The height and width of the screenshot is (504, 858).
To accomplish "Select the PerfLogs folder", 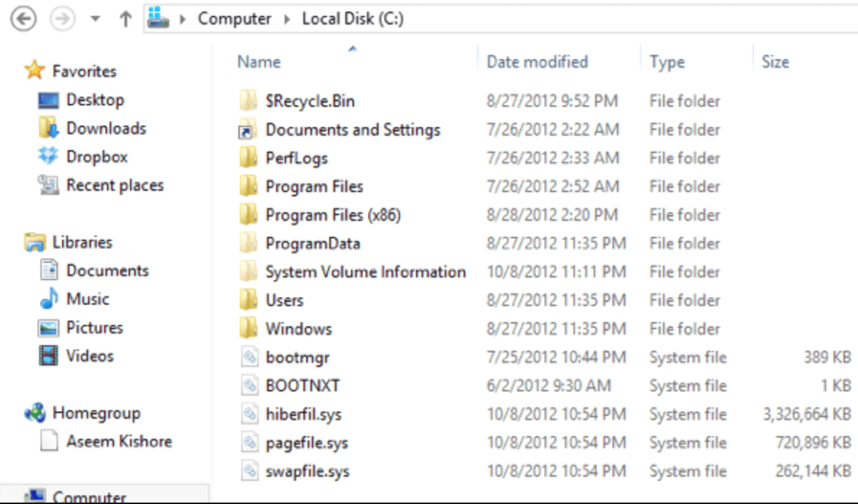I will 297,158.
